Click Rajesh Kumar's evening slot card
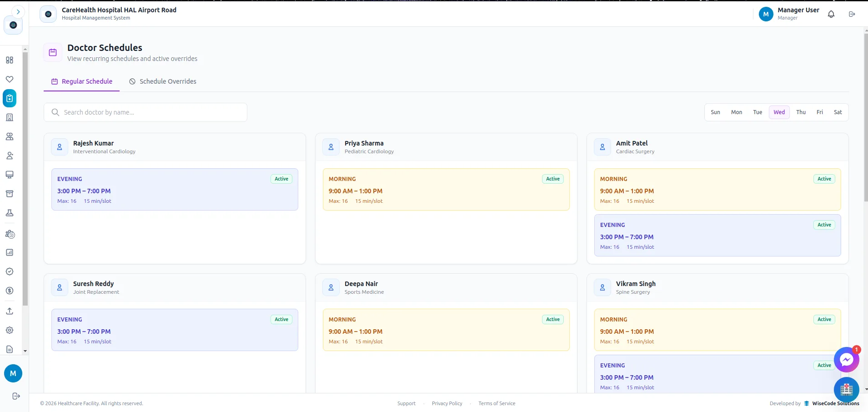Screen dimensions: 868x412 175,190
